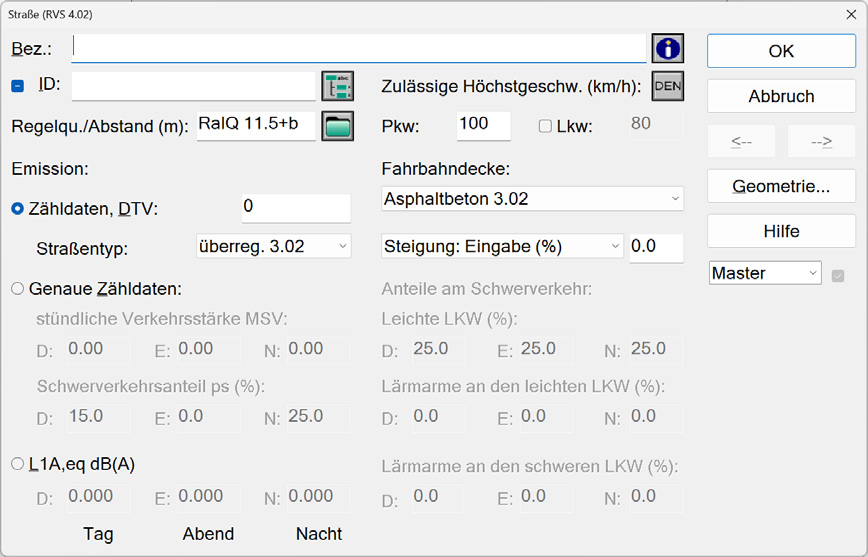Click into the Bez. name field
This screenshot has height=557, width=868.
[359, 48]
